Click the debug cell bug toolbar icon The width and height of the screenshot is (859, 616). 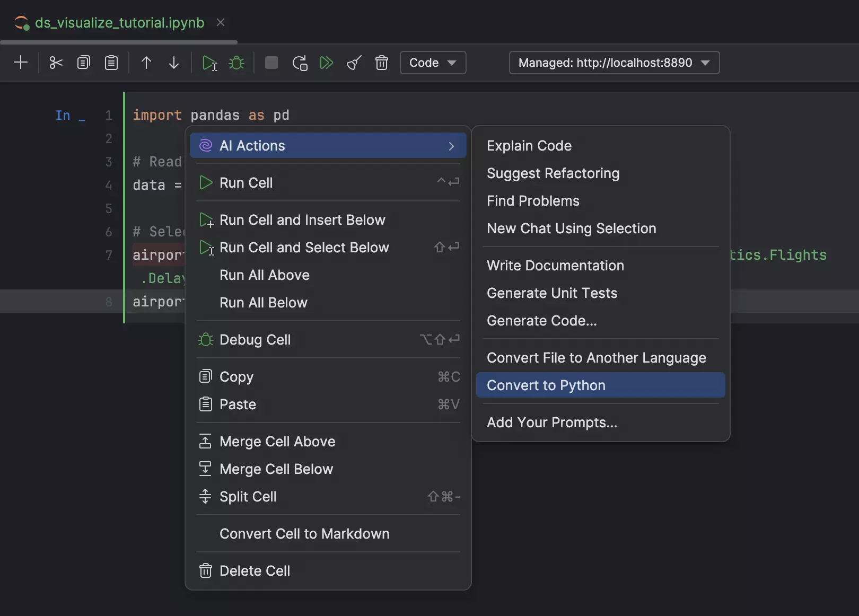pos(236,63)
